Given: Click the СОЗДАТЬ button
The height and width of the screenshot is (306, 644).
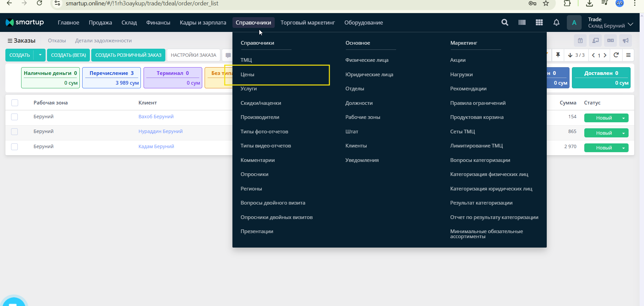Looking at the screenshot, I should (x=20, y=55).
